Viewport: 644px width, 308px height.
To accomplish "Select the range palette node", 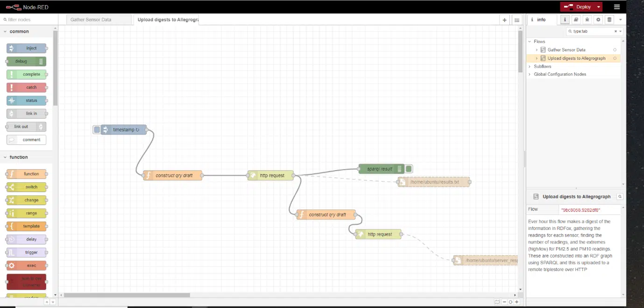I will pos(27,213).
